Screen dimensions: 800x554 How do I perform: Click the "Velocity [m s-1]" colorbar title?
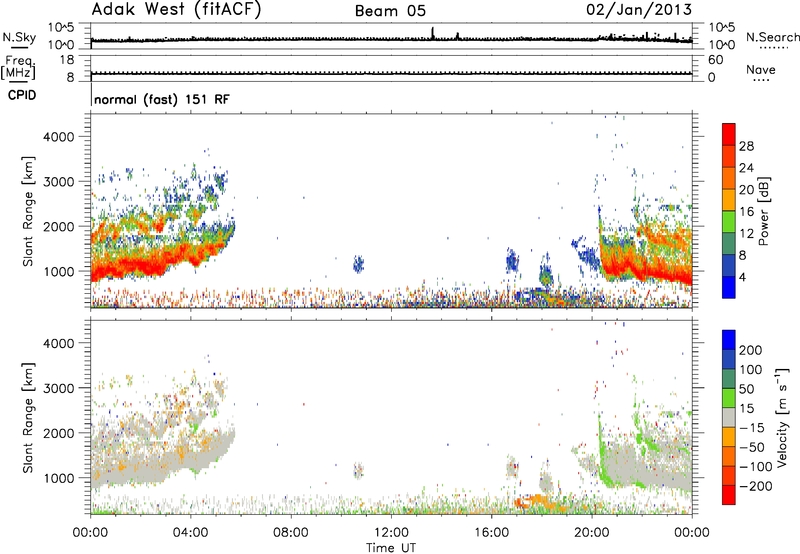point(783,416)
